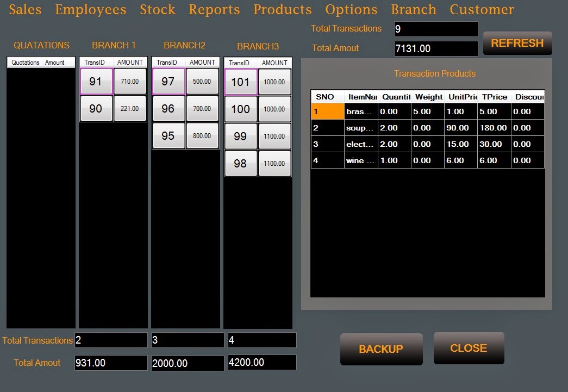Select transaction 91 in Branch 1
The height and width of the screenshot is (392, 568).
[96, 81]
